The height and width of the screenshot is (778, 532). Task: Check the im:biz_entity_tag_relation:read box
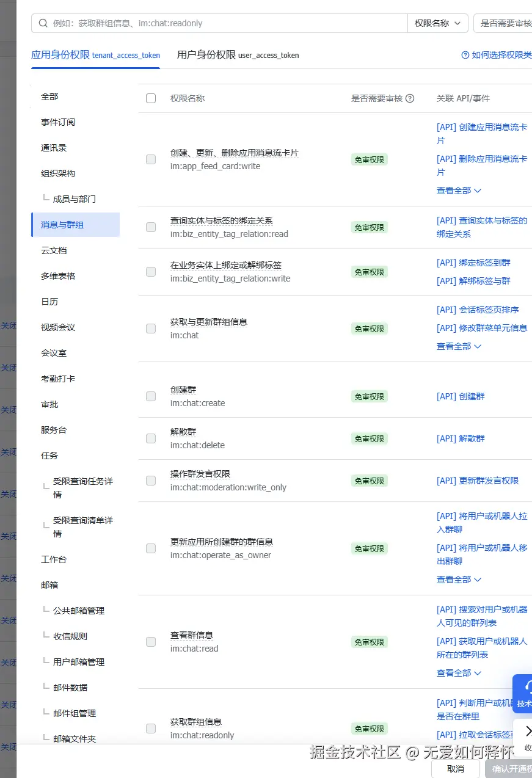tap(151, 227)
